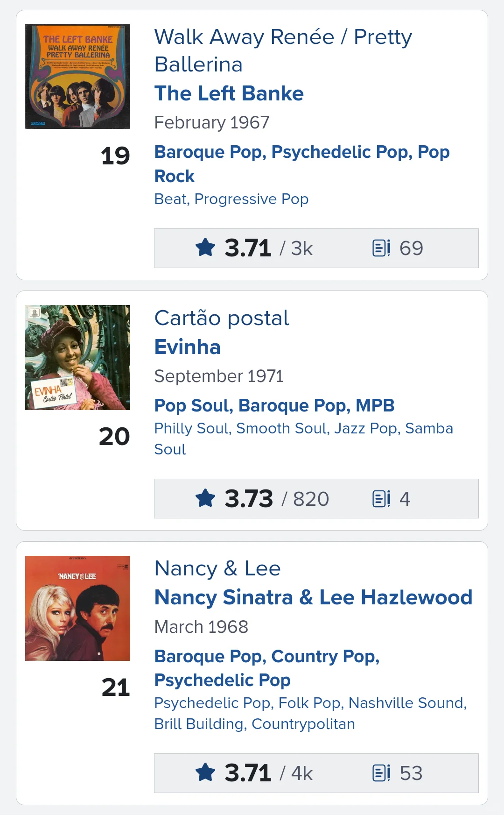
Task: Open the Nancy & Lee album title
Action: tap(217, 568)
